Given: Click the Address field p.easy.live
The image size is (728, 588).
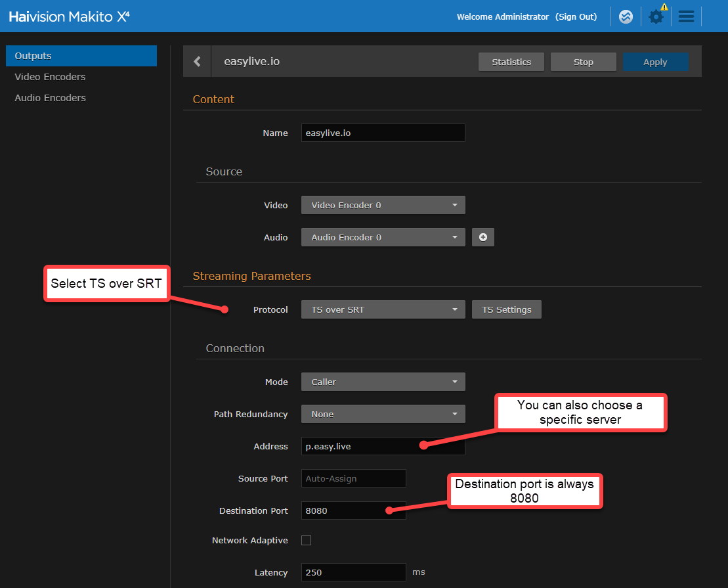Looking at the screenshot, I should [x=383, y=446].
